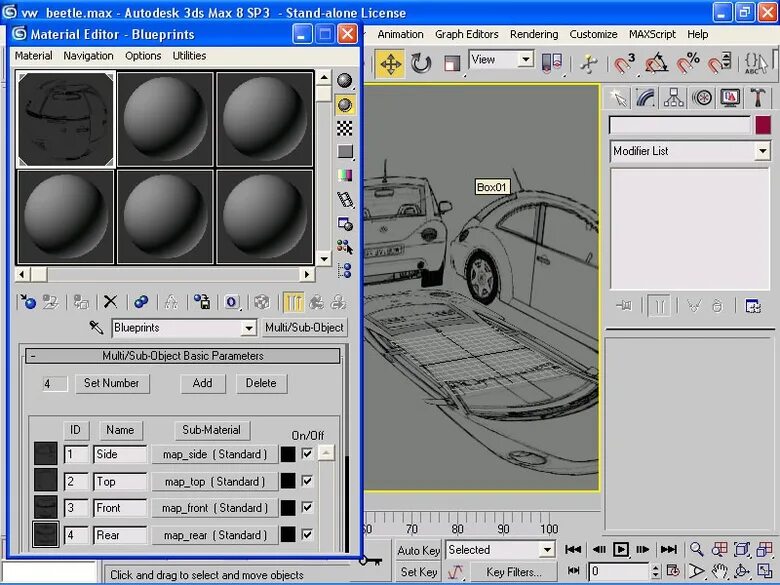Screen dimensions: 780x585
Task: Open the Motion command panel tab
Action: coord(702,98)
